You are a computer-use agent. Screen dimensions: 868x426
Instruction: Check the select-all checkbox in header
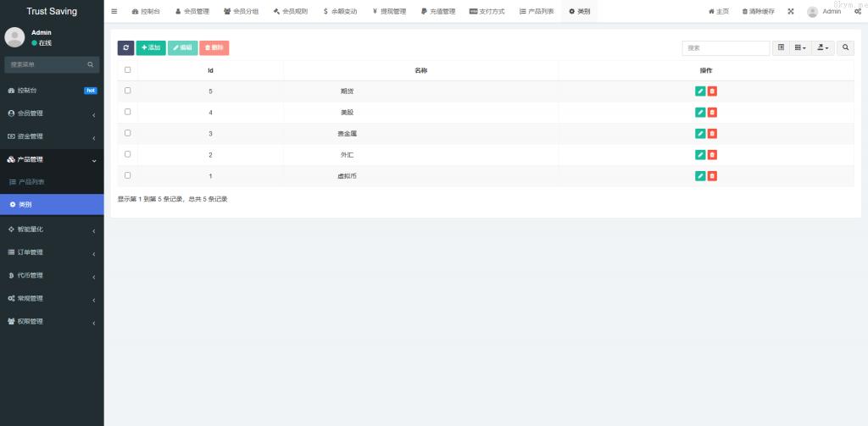128,70
